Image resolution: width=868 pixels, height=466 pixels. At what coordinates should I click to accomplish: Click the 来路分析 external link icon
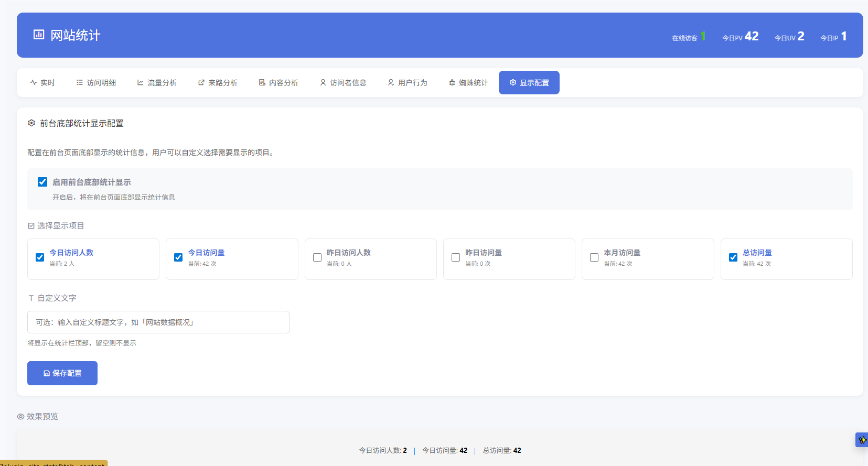tap(201, 83)
